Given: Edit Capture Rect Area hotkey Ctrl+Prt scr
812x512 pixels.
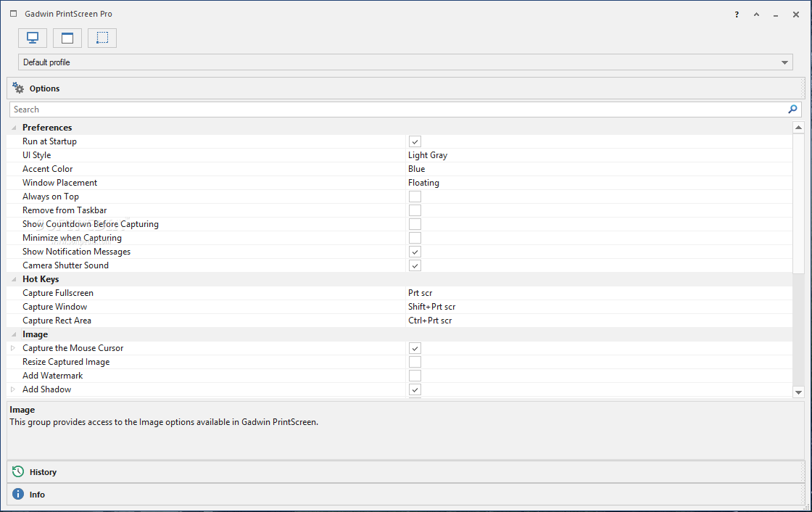Looking at the screenshot, I should click(430, 321).
